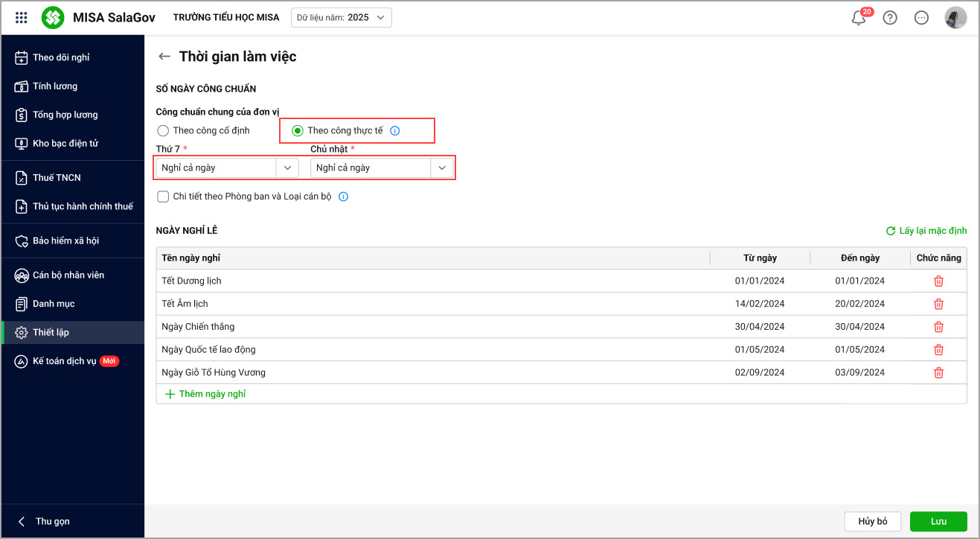
Task: Click the green Lưu button
Action: [x=938, y=521]
